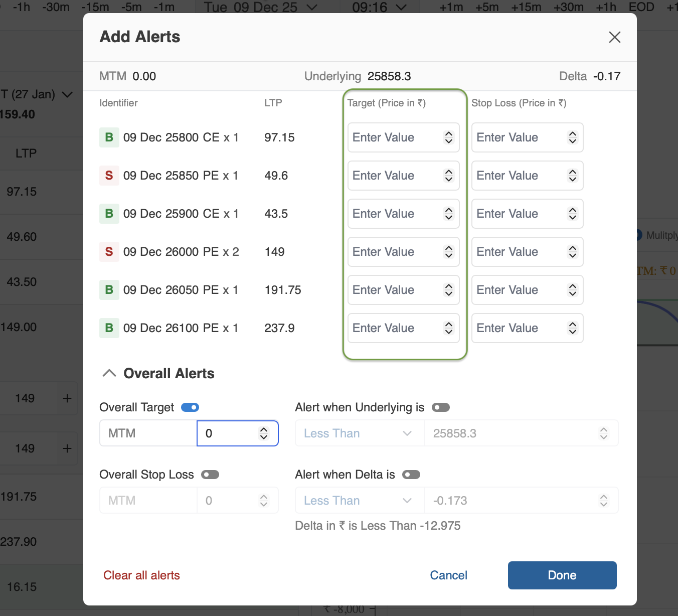Confirm alerts with the Done button
This screenshot has width=678, height=616.
coord(562,575)
